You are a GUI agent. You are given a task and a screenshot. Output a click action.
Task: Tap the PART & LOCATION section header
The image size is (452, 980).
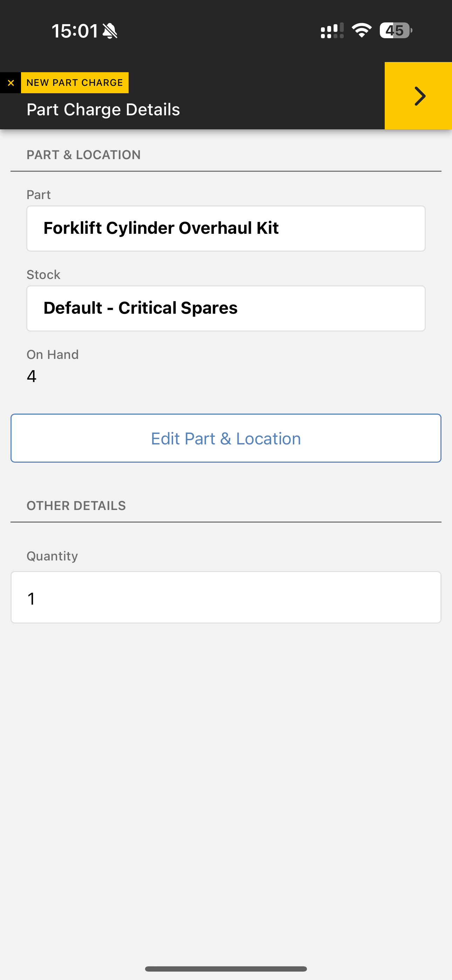pos(84,155)
